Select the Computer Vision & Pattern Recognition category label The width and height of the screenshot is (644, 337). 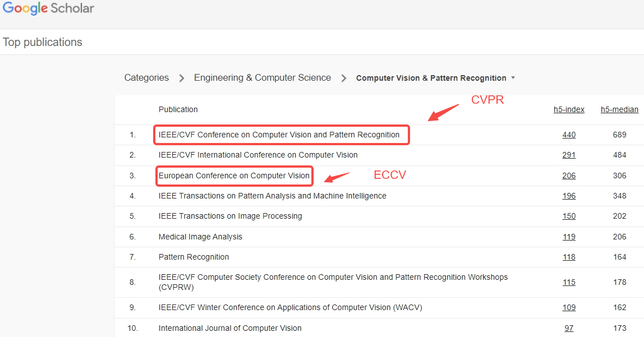coord(431,78)
